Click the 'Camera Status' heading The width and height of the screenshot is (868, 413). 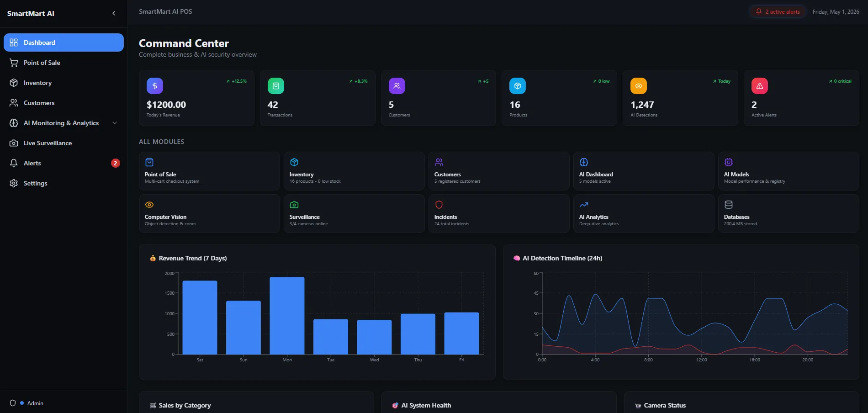tap(665, 405)
